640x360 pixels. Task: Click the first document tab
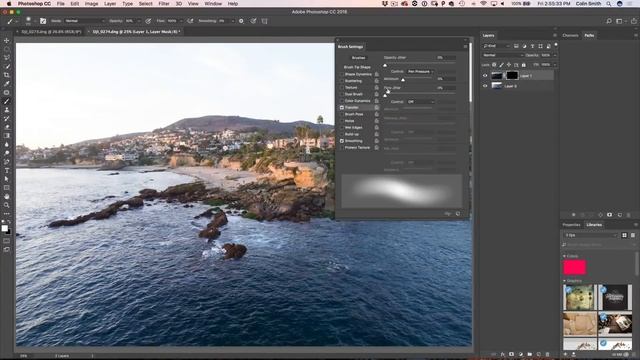pyautogui.click(x=51, y=31)
